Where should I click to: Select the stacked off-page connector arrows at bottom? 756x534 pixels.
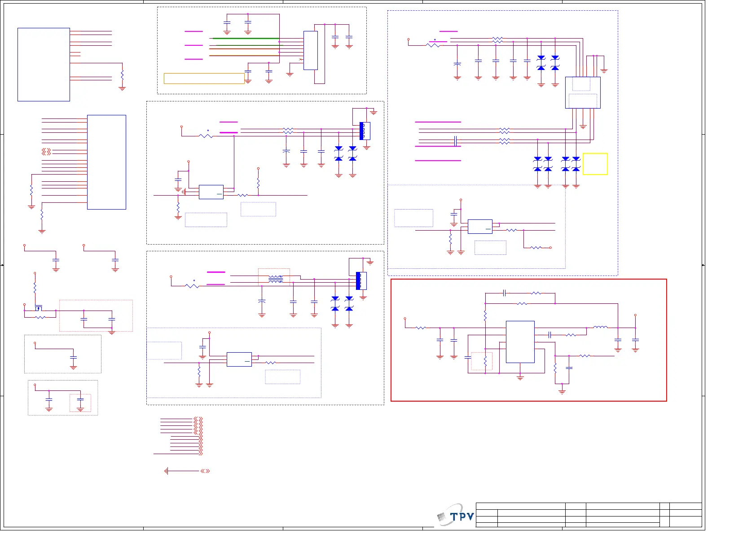point(198,435)
